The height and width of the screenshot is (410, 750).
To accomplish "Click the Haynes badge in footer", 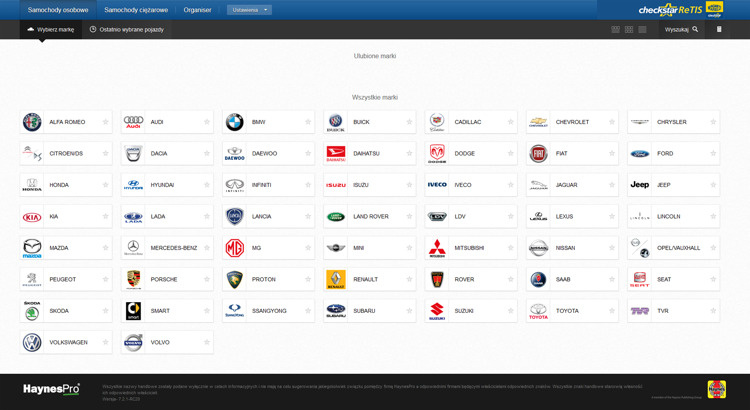I will point(717,389).
